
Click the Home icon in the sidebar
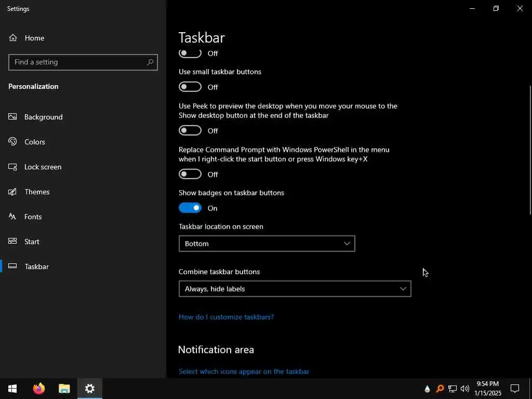[x=13, y=38]
